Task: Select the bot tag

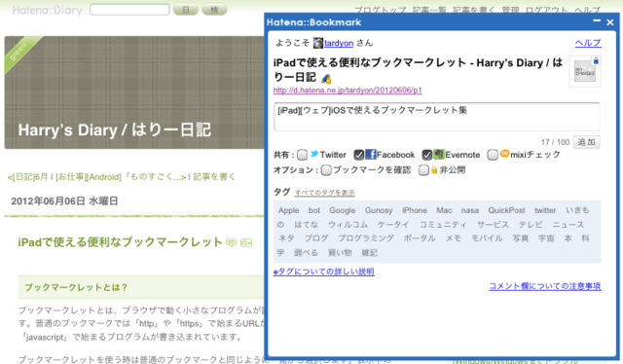Action: click(x=313, y=210)
